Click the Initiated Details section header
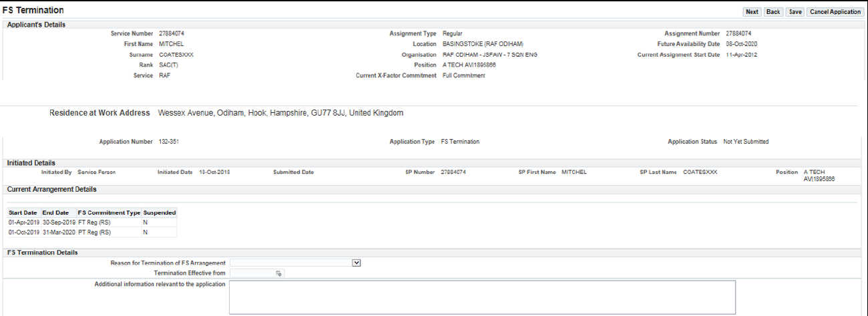This screenshot has height=316, width=868. [31, 162]
